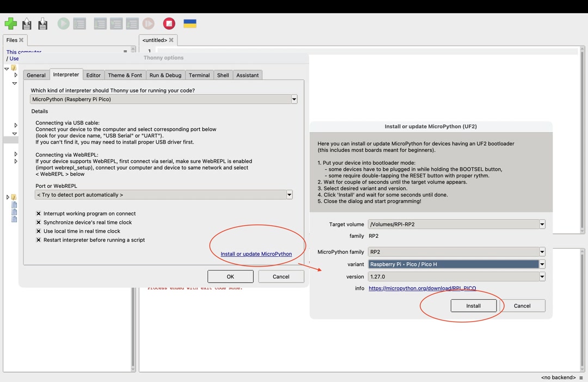This screenshot has height=382, width=588.
Task: Click the top folder icon in Files tree
Action: pos(14,68)
